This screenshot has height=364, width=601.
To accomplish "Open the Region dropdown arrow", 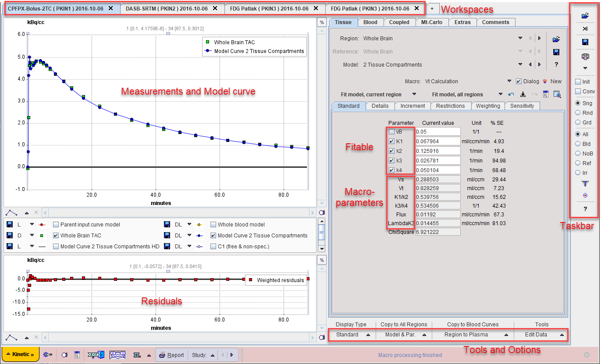I will coord(520,39).
